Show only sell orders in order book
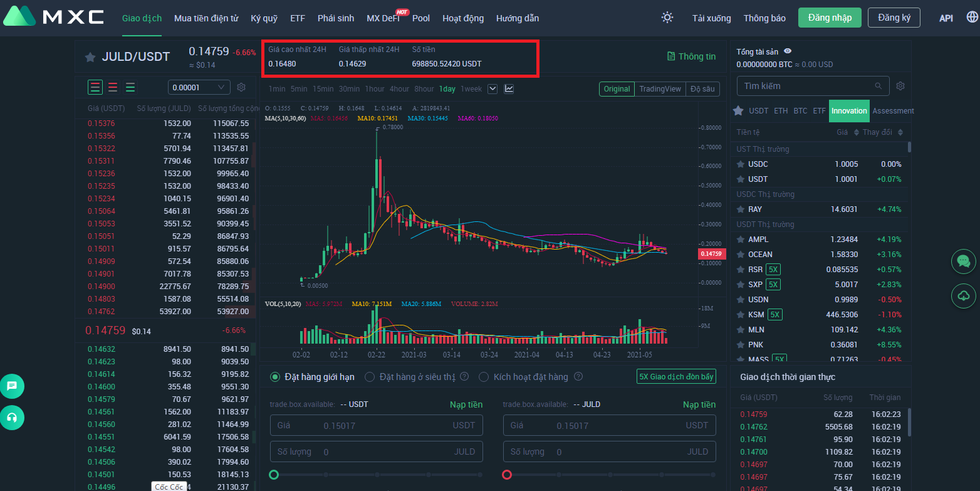The width and height of the screenshot is (980, 491). point(113,87)
